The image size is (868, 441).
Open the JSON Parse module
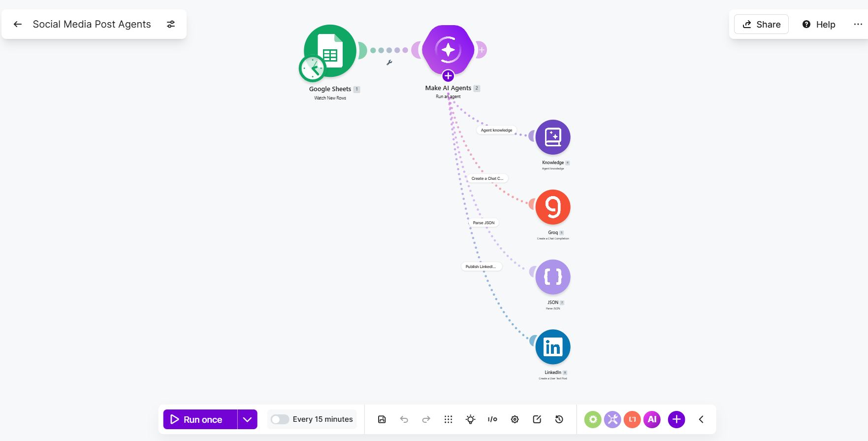coord(553,277)
